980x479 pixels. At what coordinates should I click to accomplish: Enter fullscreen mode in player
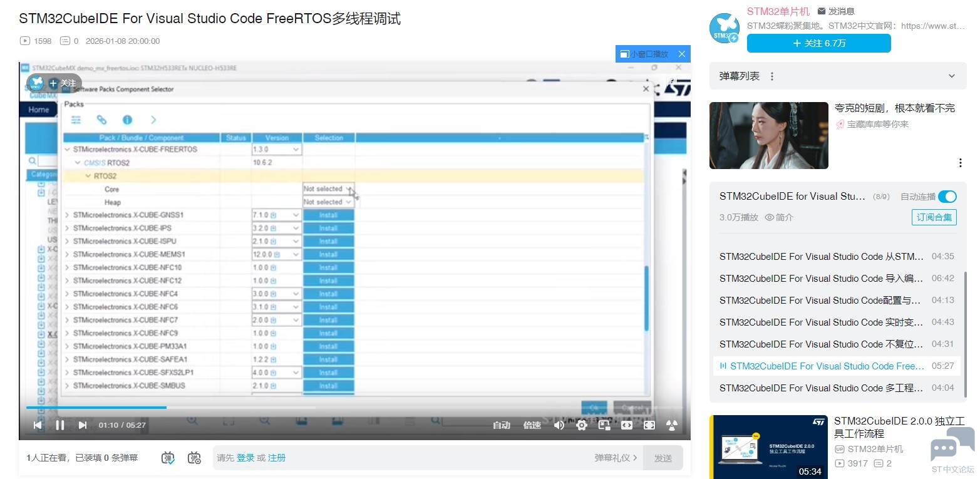tap(649, 425)
